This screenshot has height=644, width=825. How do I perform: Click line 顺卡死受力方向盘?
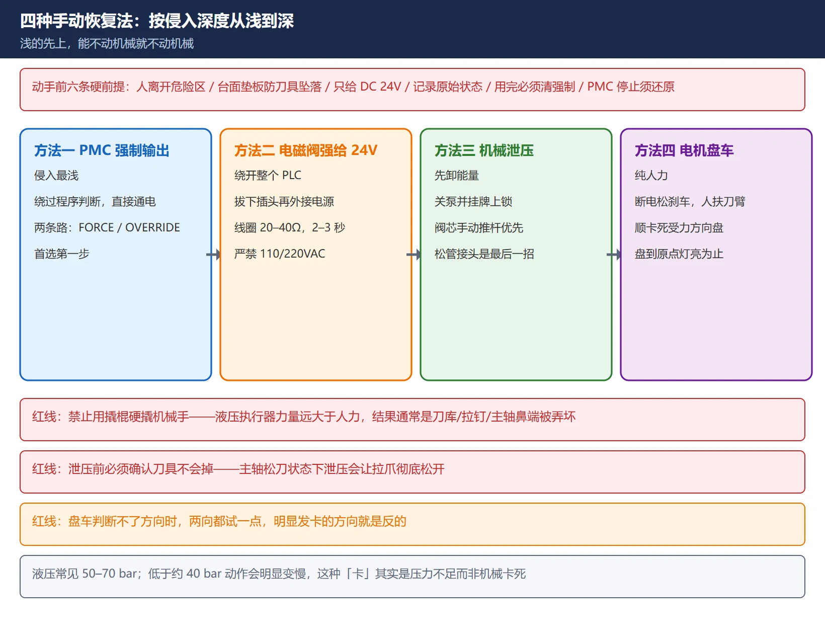(x=679, y=228)
